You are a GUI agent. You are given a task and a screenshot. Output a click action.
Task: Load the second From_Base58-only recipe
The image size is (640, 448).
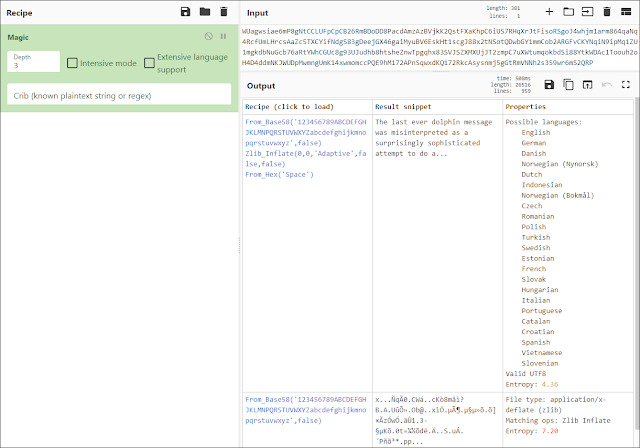tap(306, 410)
